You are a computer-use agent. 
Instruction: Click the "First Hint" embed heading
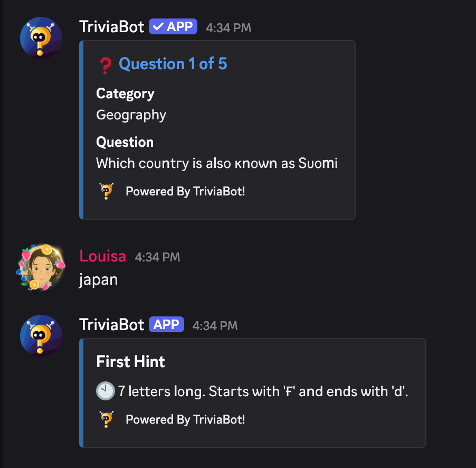click(130, 362)
